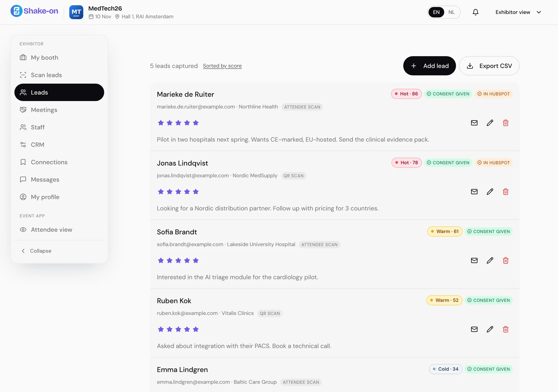
Task: Edit Jonas Lindqvist's lead with pencil
Action: (x=490, y=192)
